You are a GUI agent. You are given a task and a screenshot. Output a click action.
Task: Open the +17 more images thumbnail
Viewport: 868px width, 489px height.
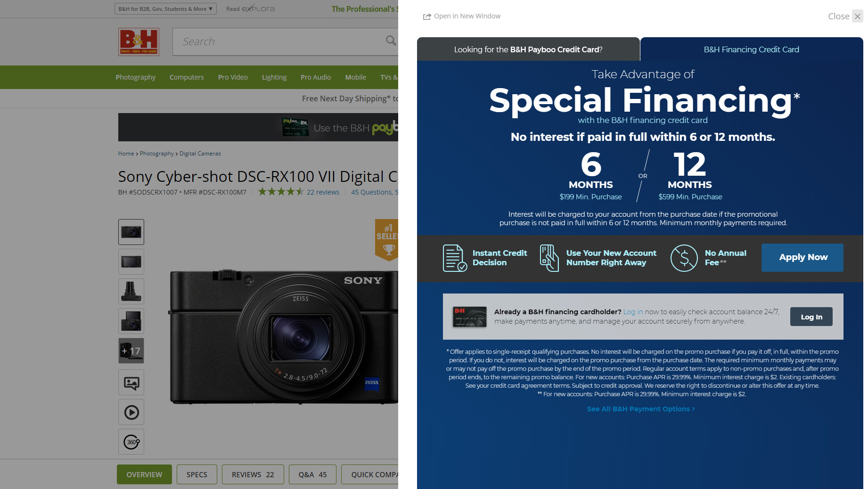pyautogui.click(x=131, y=350)
